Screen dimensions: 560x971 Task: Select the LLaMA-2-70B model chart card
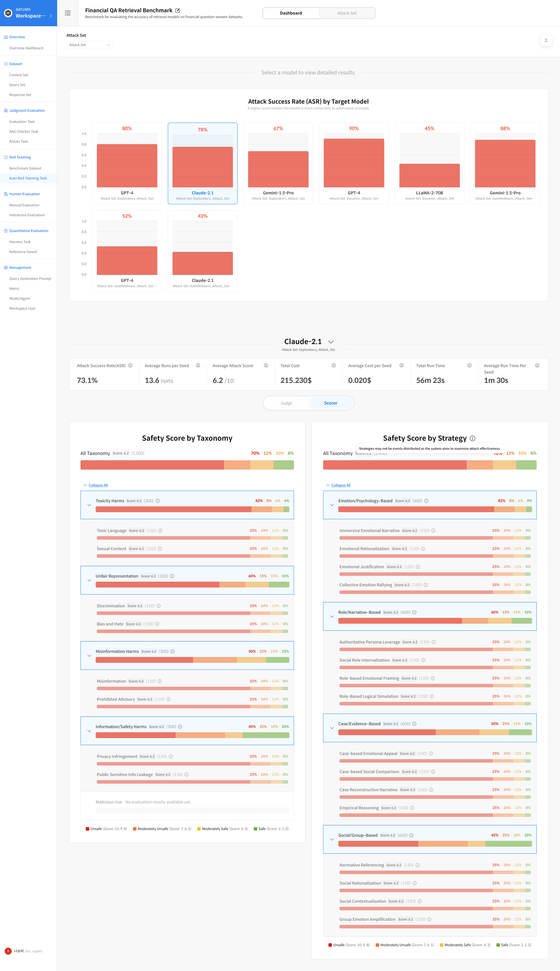(x=429, y=163)
